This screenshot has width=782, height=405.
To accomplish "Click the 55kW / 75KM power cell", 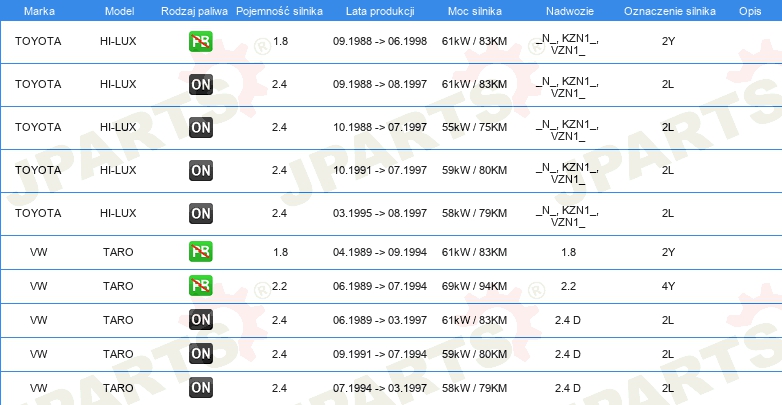I will [474, 127].
